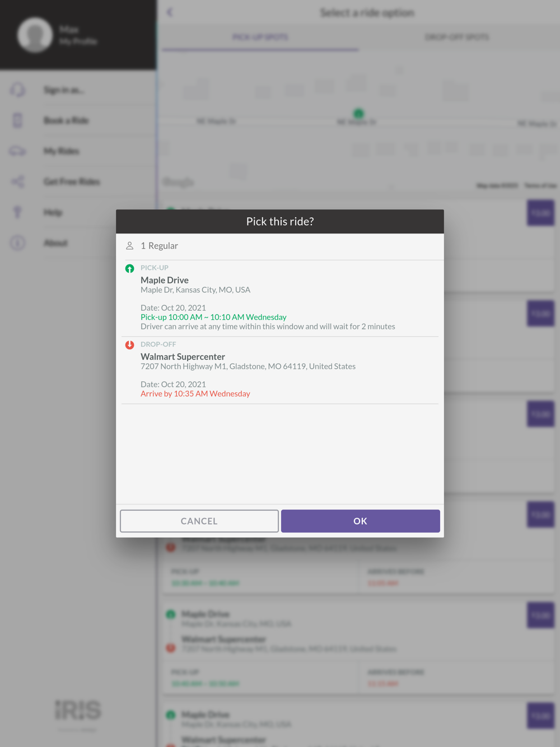Click the car icon beside My Rides
The image size is (560, 747).
click(x=18, y=151)
